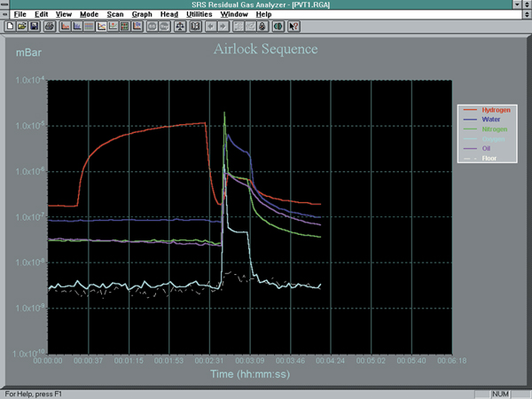Viewport: 532px width, 399px height.
Task: Open the Head menu
Action: [x=169, y=14]
